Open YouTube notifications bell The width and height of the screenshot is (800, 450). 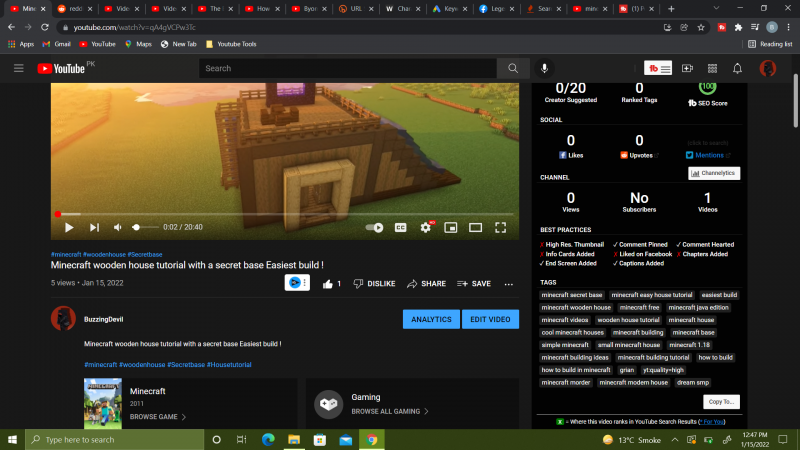pos(737,68)
